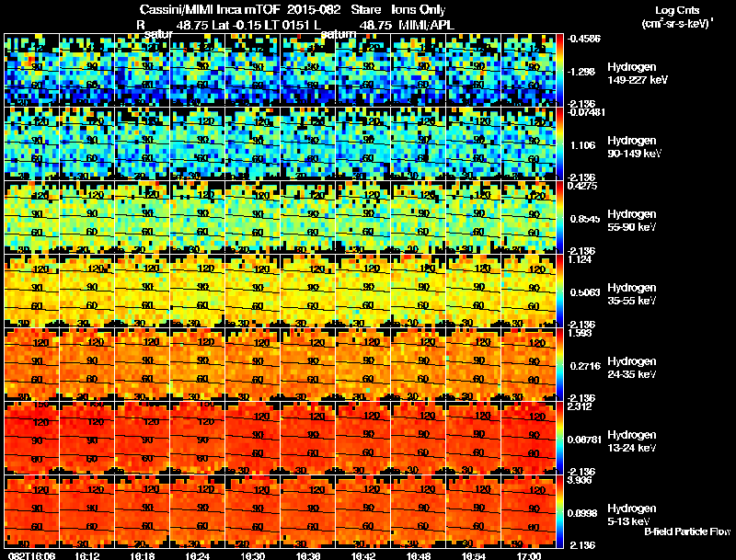Click the '2.312' colorbar value

pyautogui.click(x=580, y=406)
